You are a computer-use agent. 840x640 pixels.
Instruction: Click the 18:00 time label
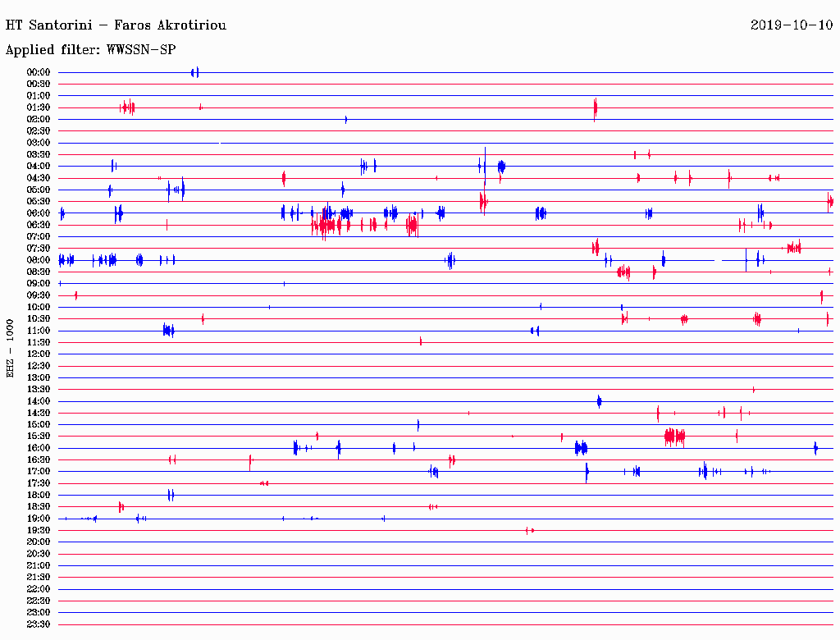[39, 496]
